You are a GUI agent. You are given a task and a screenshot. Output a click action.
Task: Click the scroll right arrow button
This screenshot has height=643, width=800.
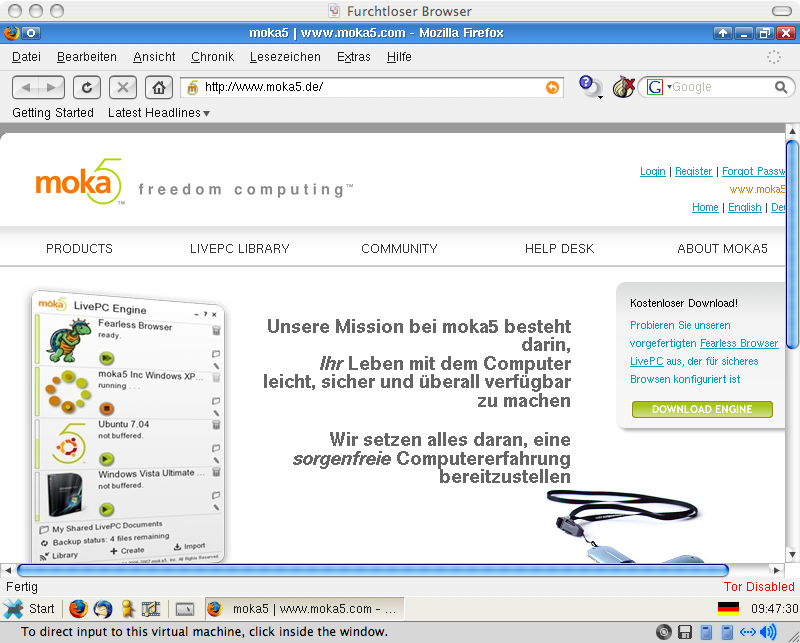coord(777,570)
